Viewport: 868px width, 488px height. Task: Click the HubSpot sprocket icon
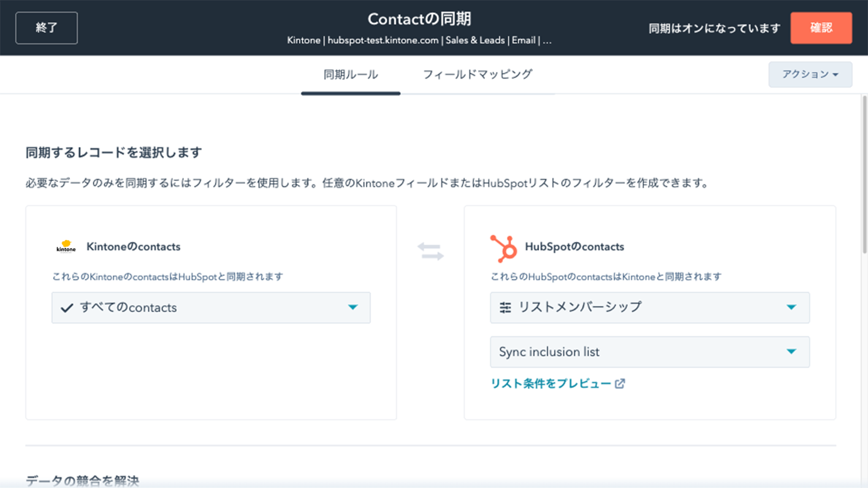point(505,248)
